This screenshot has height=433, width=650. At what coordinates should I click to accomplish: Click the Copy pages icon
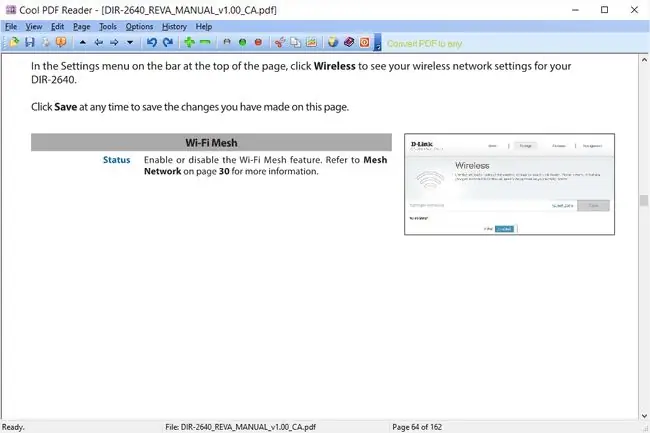[296, 42]
